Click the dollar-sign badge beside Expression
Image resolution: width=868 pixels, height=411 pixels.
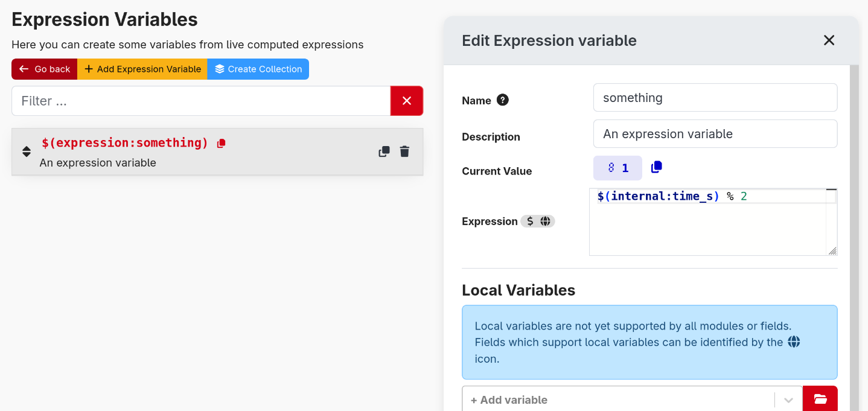click(x=531, y=221)
